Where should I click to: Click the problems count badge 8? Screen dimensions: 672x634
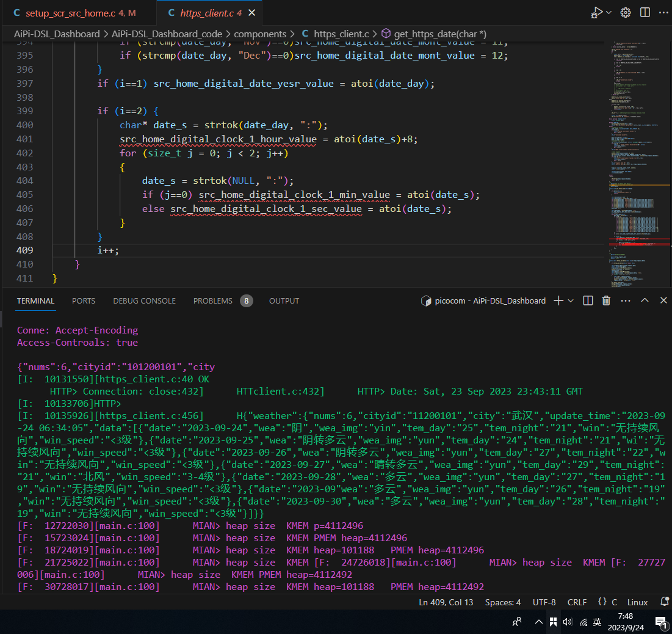click(247, 301)
